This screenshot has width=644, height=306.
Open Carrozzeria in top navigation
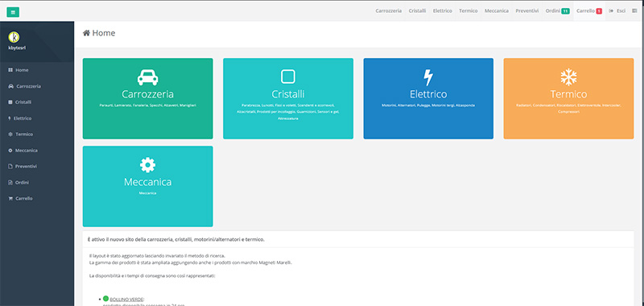tap(389, 10)
